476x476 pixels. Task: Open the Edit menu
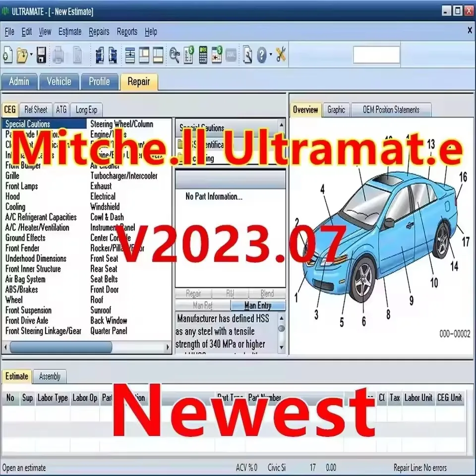pos(26,32)
